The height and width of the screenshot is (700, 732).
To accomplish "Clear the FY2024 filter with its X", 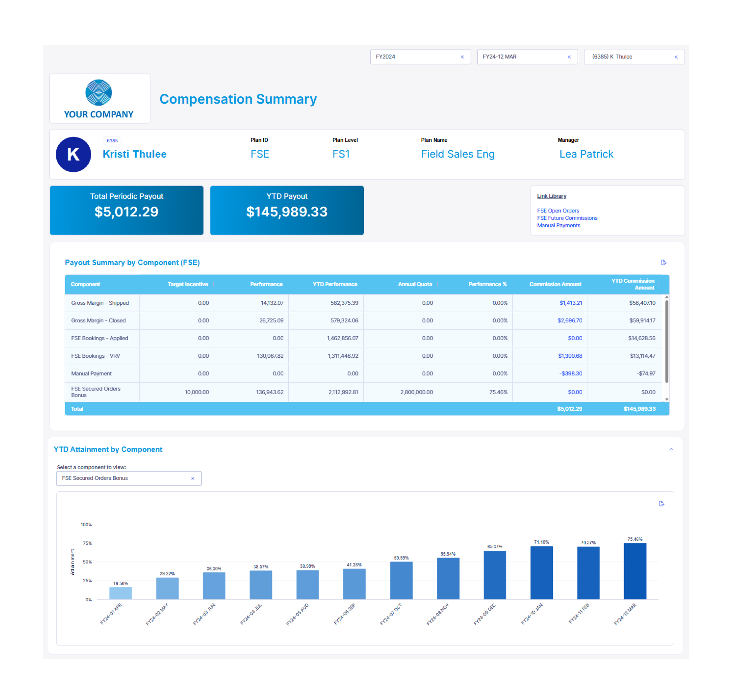I will click(462, 57).
